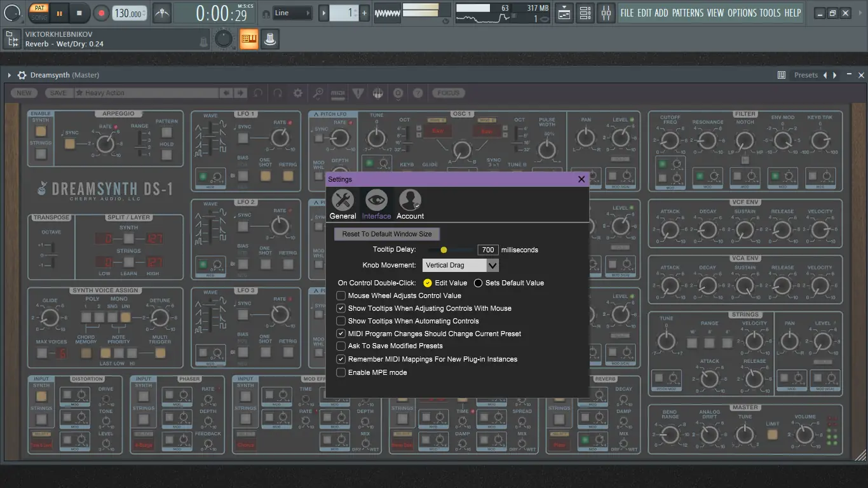Open the mixer window icon

tap(606, 13)
